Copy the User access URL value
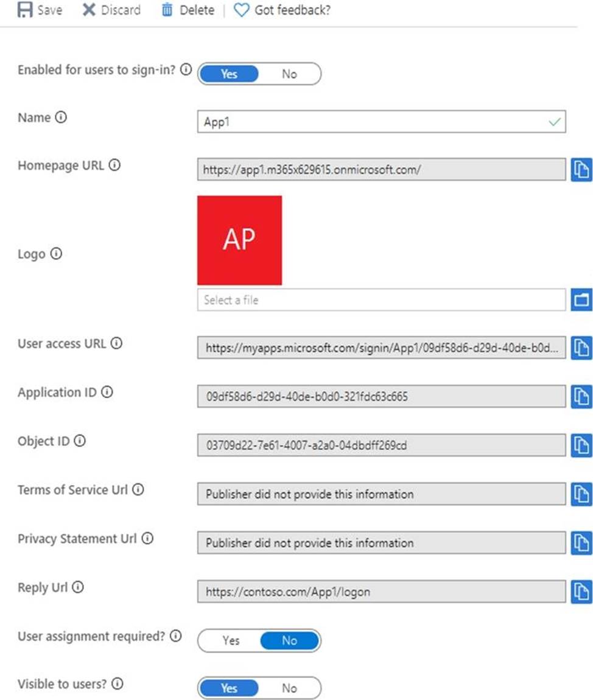 point(581,348)
